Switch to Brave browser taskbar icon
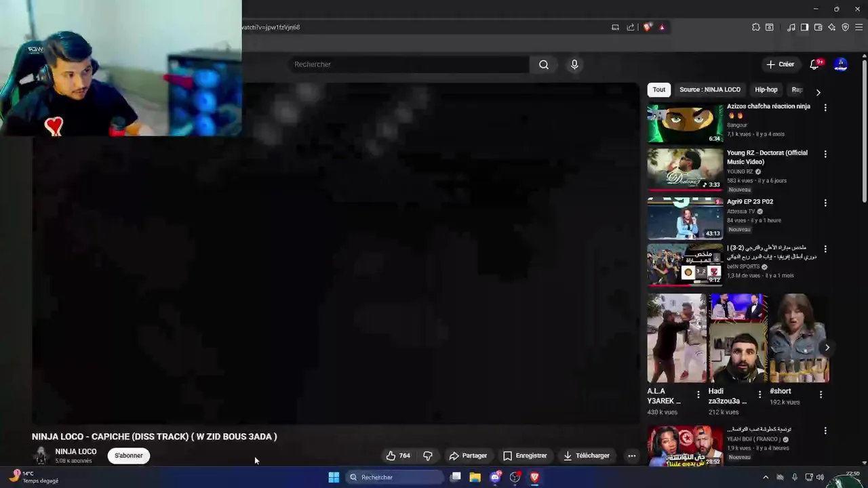Image resolution: width=868 pixels, height=488 pixels. 534,477
